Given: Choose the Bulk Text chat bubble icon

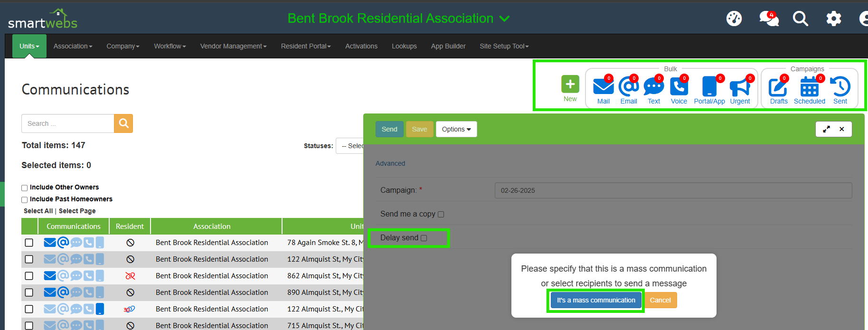Looking at the screenshot, I should tap(653, 87).
